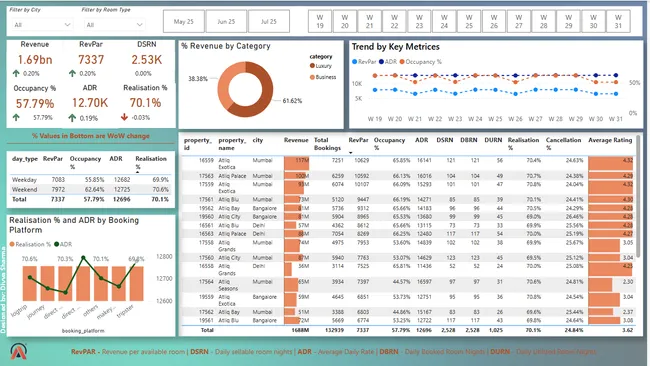Select week W 21 slicer button
The width and height of the screenshot is (650, 366).
click(370, 22)
